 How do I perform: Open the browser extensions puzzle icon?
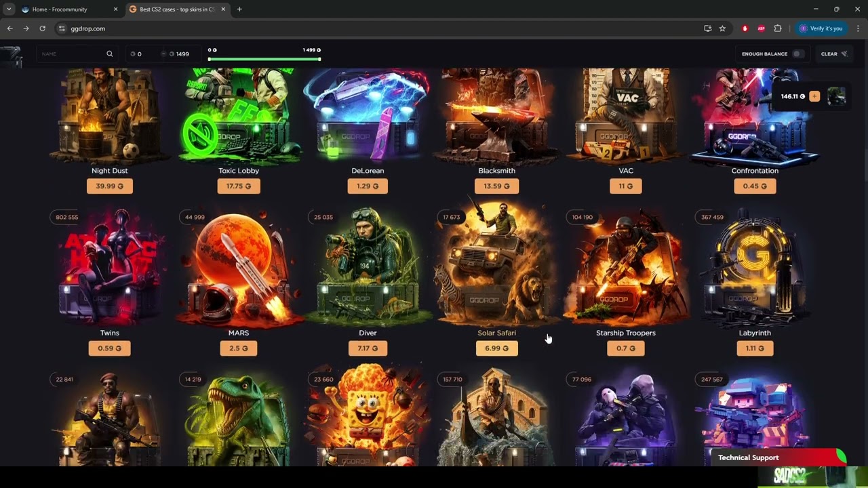point(778,28)
